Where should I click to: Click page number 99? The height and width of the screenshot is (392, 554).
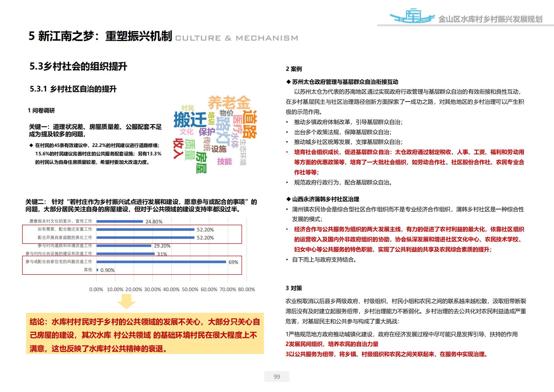point(277,377)
